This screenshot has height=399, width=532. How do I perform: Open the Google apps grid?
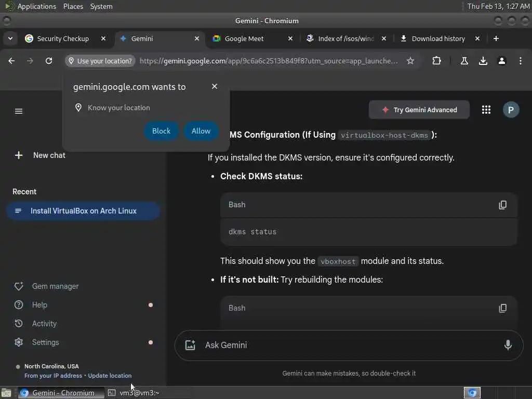(486, 110)
